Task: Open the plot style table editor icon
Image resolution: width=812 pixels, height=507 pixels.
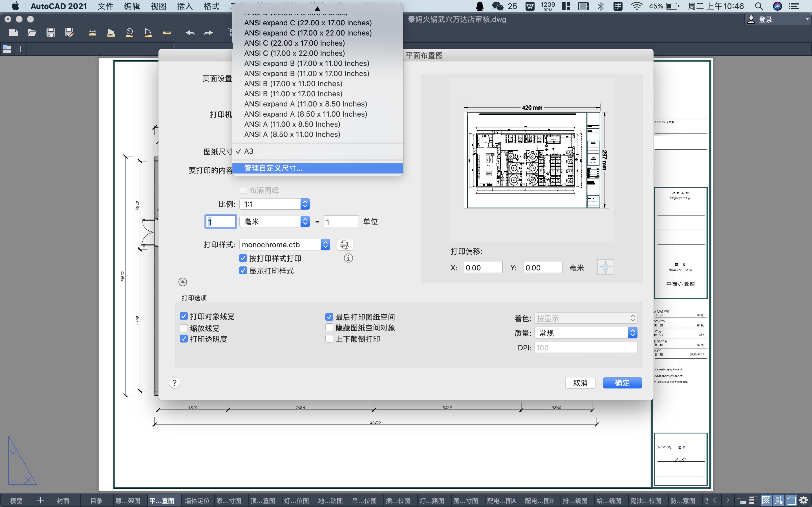Action: (x=344, y=245)
